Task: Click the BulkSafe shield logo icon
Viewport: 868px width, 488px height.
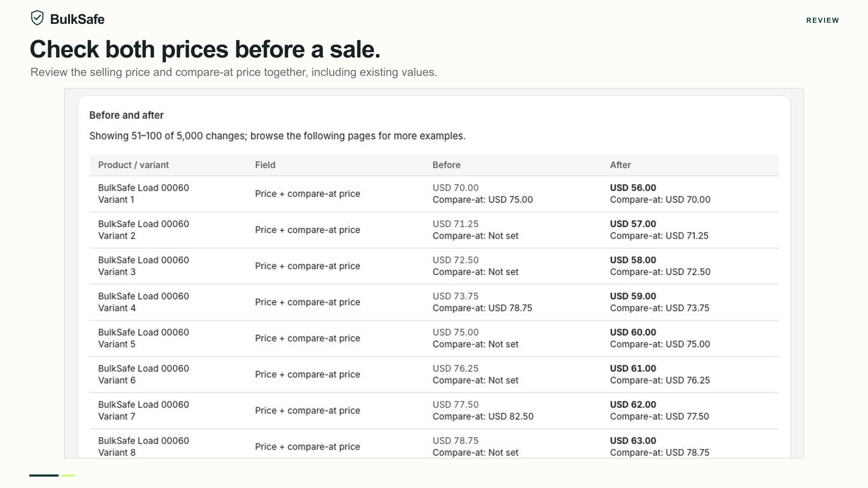Action: point(37,18)
